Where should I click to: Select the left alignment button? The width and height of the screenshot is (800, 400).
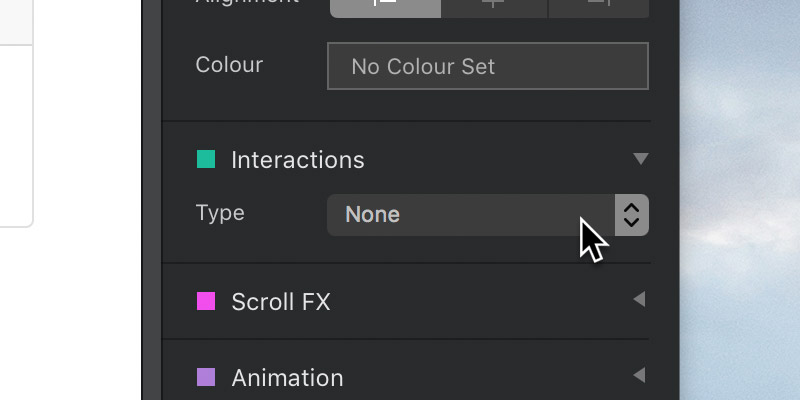click(x=386, y=8)
